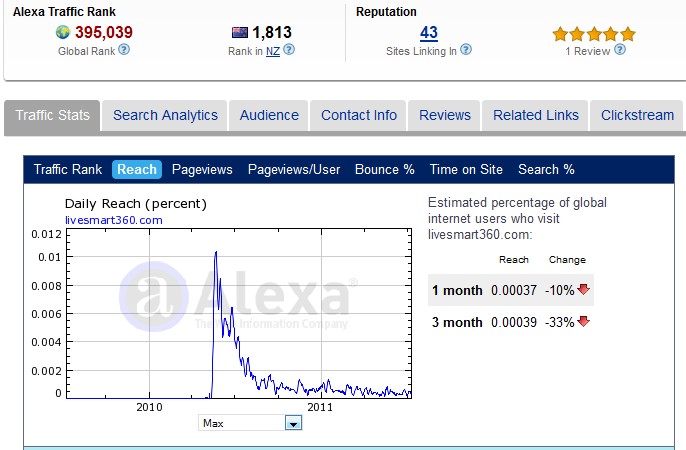Click the Reach column header
This screenshot has height=450, width=686.
(514, 260)
